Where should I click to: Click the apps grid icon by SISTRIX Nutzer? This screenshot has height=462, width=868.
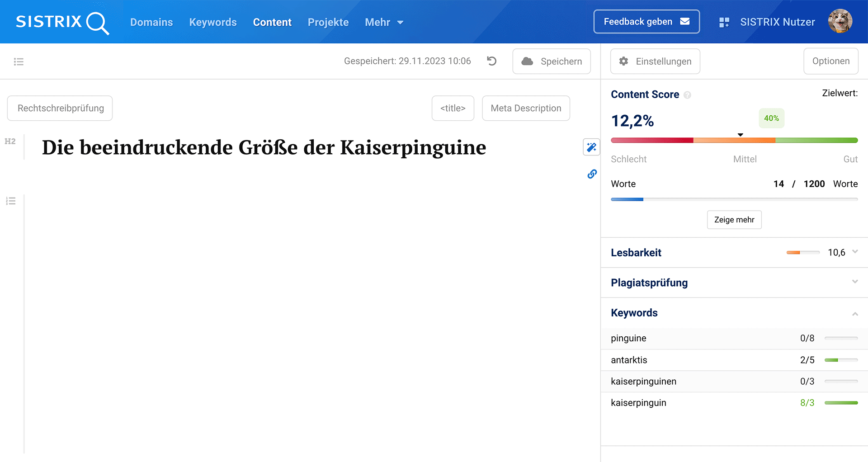pyautogui.click(x=724, y=22)
